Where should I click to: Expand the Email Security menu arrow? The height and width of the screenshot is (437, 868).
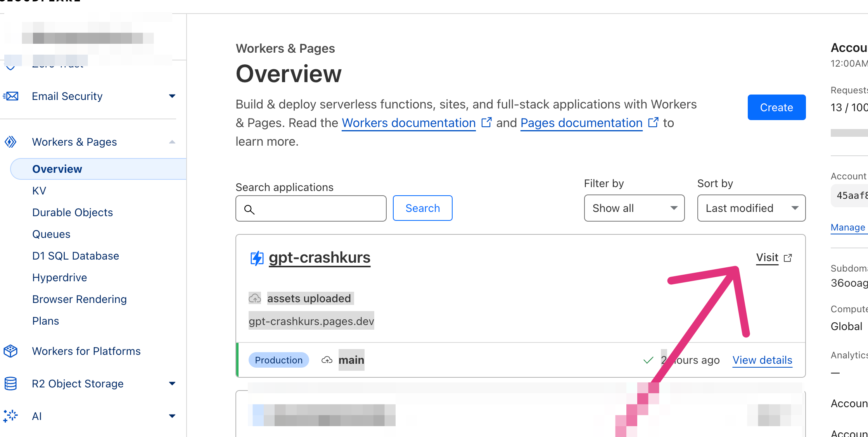(x=172, y=96)
